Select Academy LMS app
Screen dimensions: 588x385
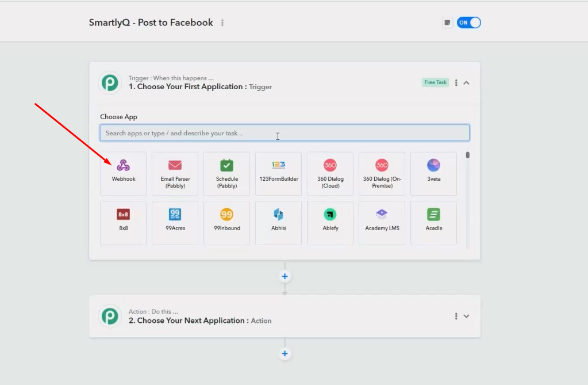(x=382, y=223)
